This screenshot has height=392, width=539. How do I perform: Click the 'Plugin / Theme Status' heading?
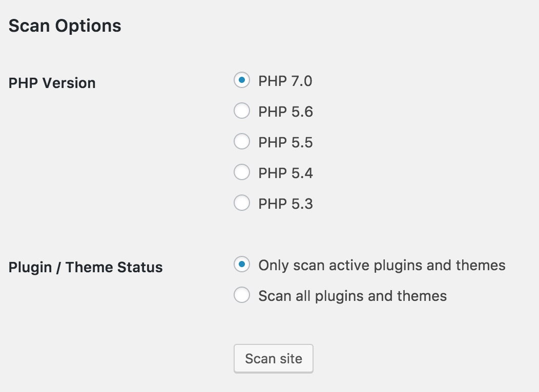click(x=85, y=267)
